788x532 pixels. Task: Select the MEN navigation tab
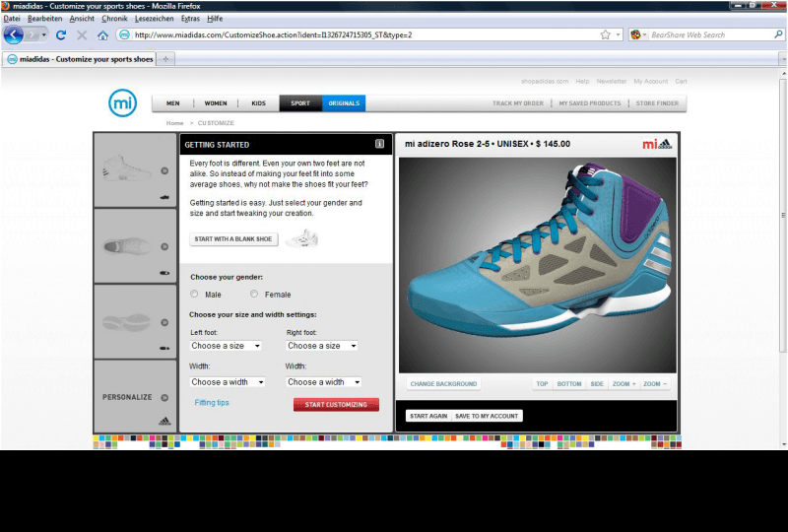[173, 103]
